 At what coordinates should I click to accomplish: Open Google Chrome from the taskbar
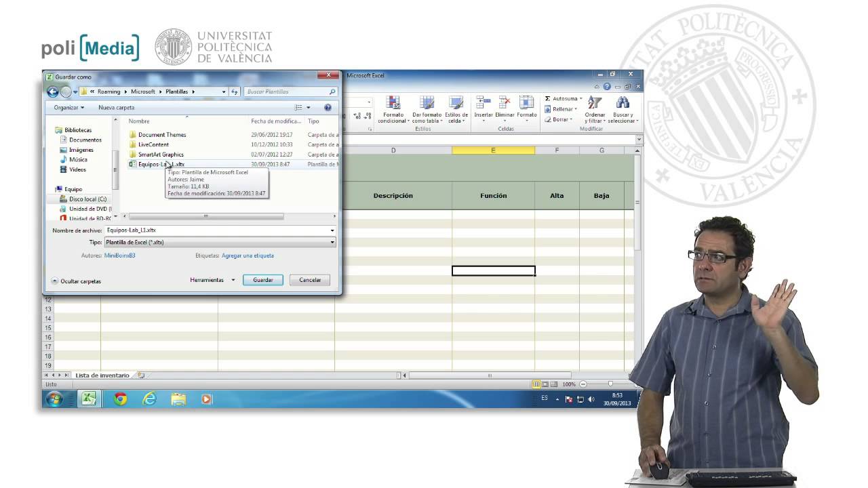(121, 399)
